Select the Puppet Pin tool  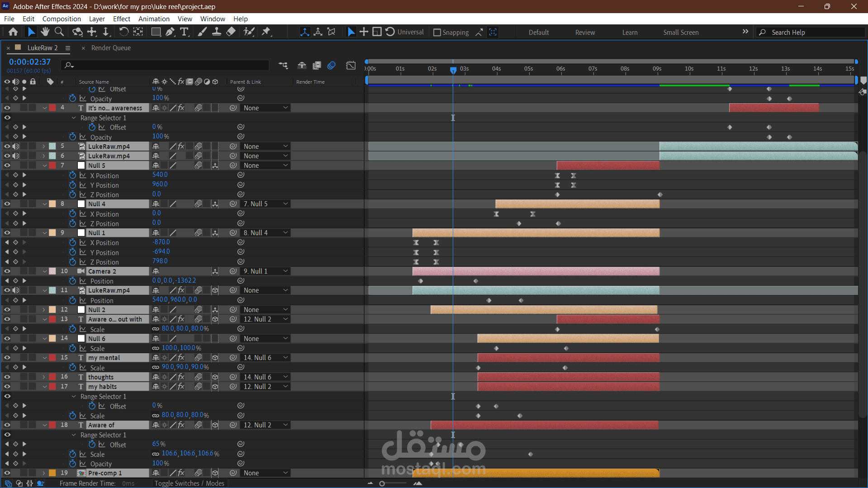266,32
